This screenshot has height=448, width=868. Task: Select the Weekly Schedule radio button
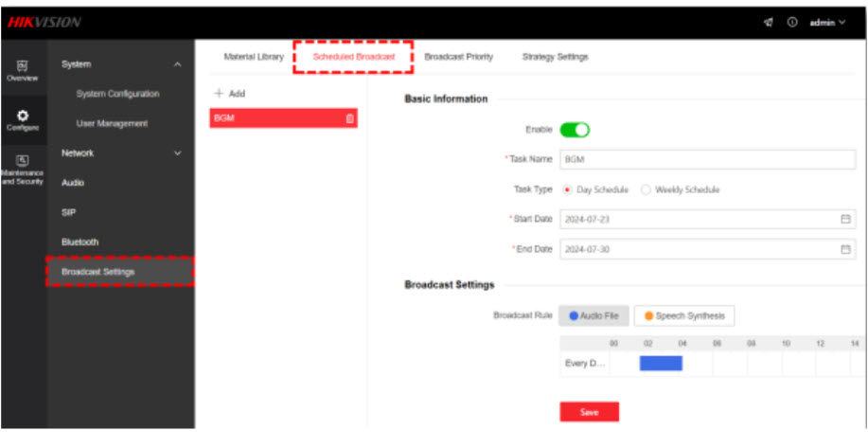pyautogui.click(x=646, y=189)
